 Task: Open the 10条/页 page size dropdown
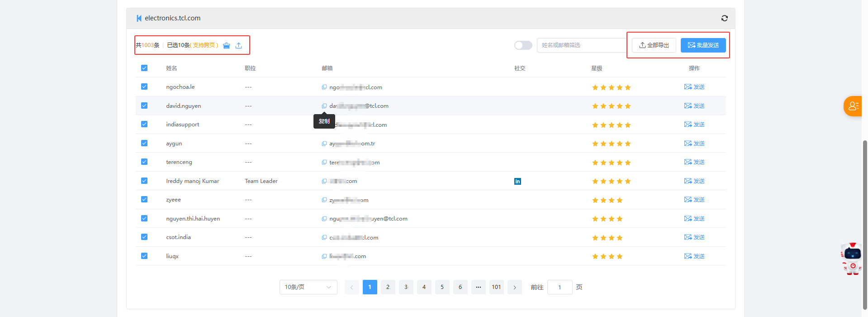(x=308, y=287)
